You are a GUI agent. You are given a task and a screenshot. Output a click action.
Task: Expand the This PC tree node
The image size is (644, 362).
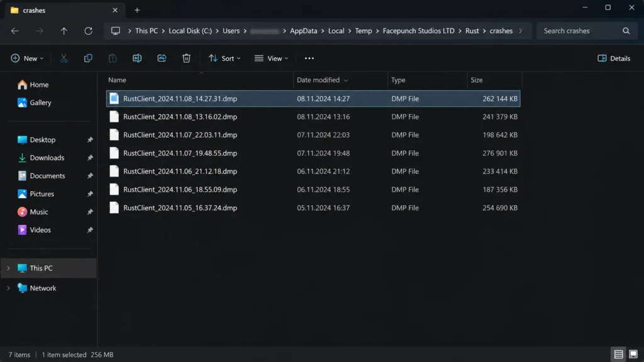tap(8, 268)
